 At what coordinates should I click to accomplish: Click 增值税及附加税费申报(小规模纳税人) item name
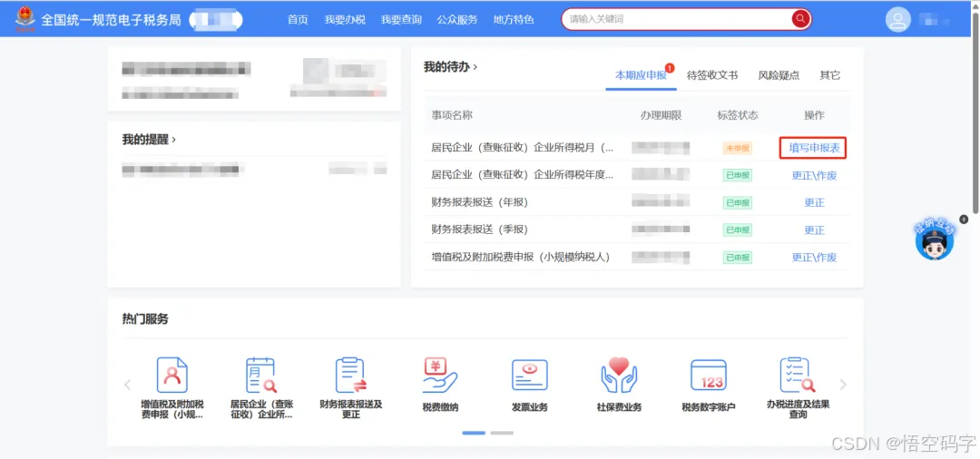521,258
